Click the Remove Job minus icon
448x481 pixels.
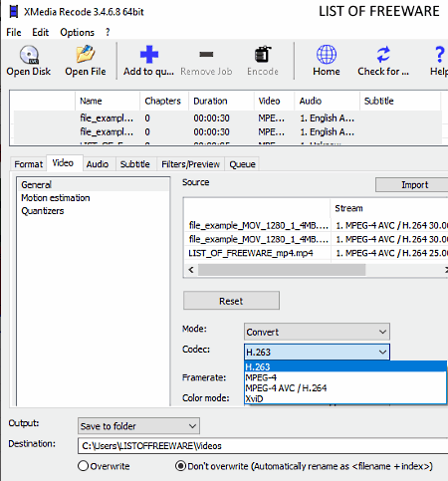tap(206, 54)
